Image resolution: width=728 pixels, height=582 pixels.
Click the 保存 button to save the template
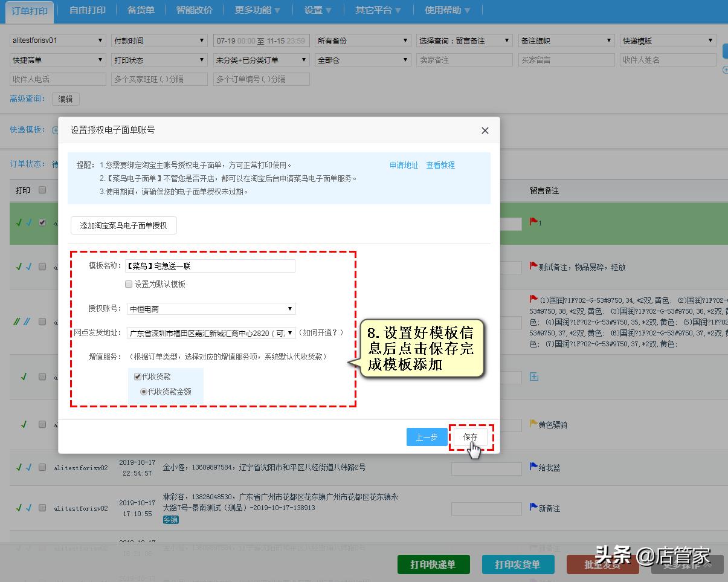point(471,436)
